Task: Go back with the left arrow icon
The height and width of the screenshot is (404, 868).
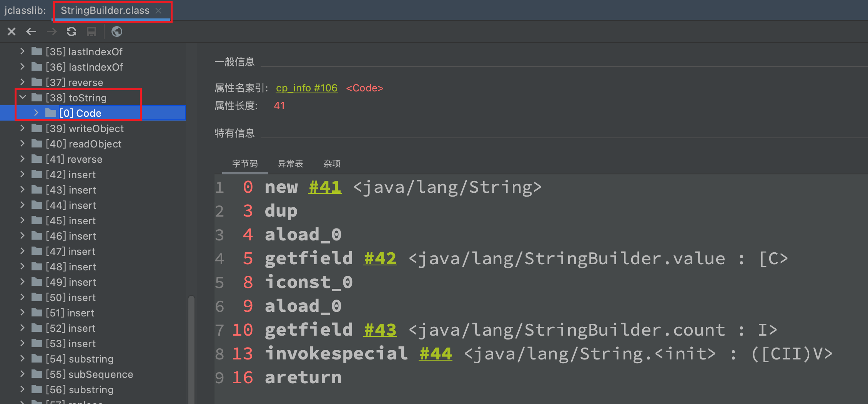Action: [x=31, y=31]
